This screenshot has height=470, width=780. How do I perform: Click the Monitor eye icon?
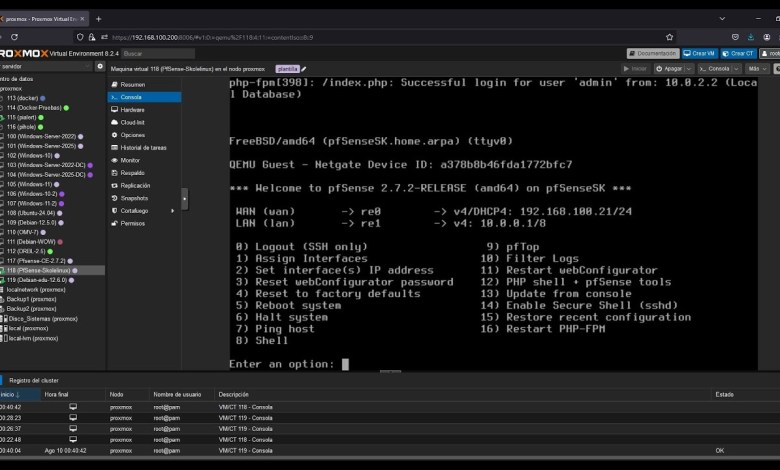coord(114,160)
